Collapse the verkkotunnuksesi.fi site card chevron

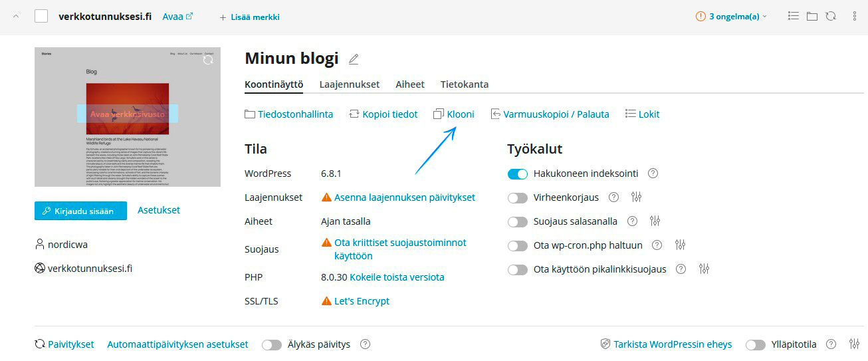(16, 16)
